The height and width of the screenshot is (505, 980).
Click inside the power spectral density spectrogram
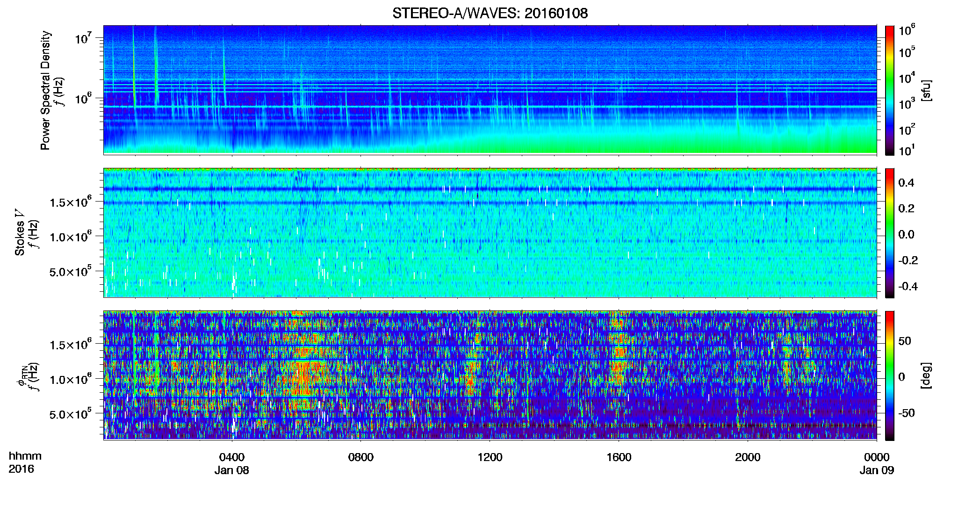click(x=490, y=90)
